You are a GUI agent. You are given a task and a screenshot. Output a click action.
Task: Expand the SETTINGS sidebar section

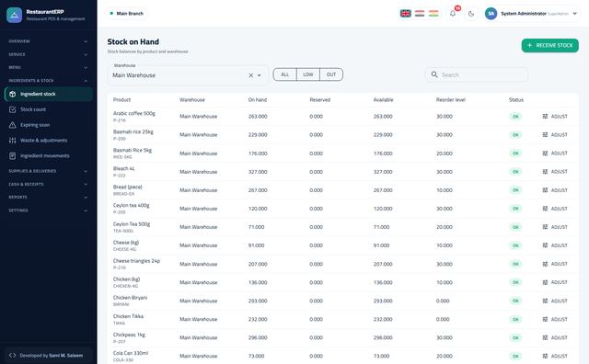coord(48,210)
